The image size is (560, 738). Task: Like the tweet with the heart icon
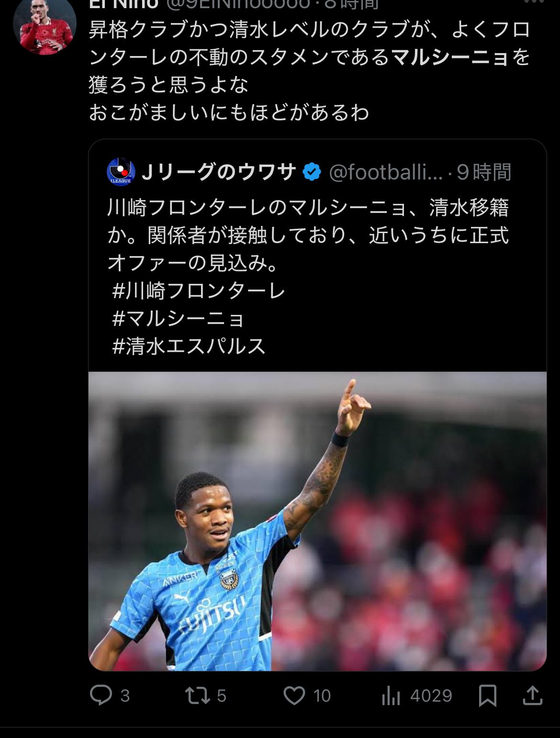[x=294, y=695]
